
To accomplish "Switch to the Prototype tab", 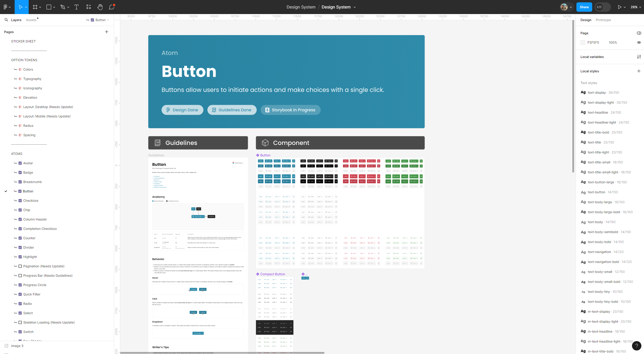I will (603, 20).
